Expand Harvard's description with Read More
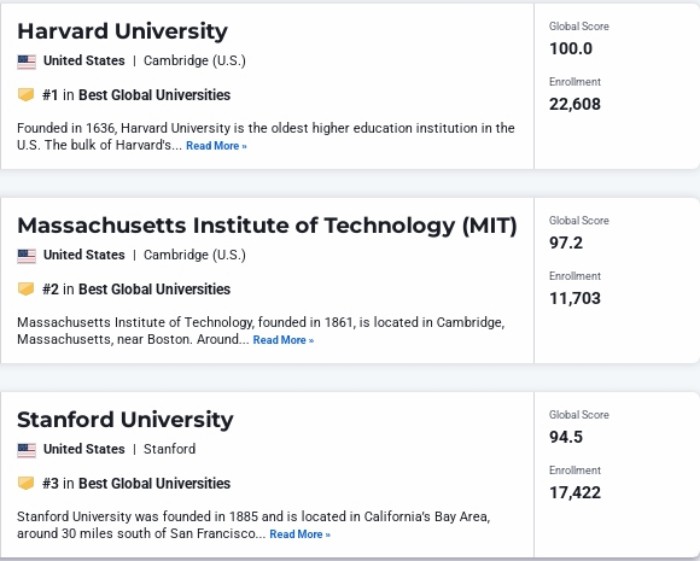 tap(216, 146)
